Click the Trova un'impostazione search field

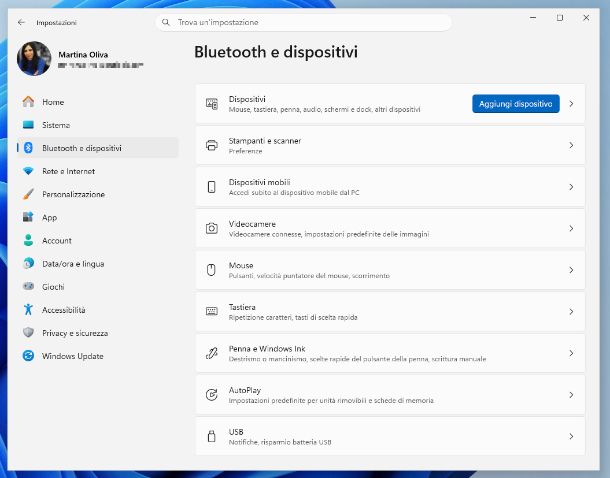point(303,23)
